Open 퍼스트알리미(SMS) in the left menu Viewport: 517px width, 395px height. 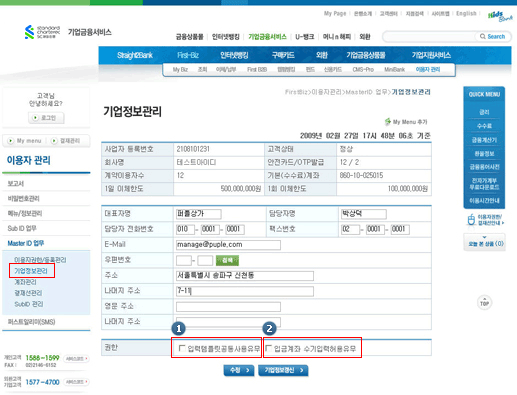point(31,322)
